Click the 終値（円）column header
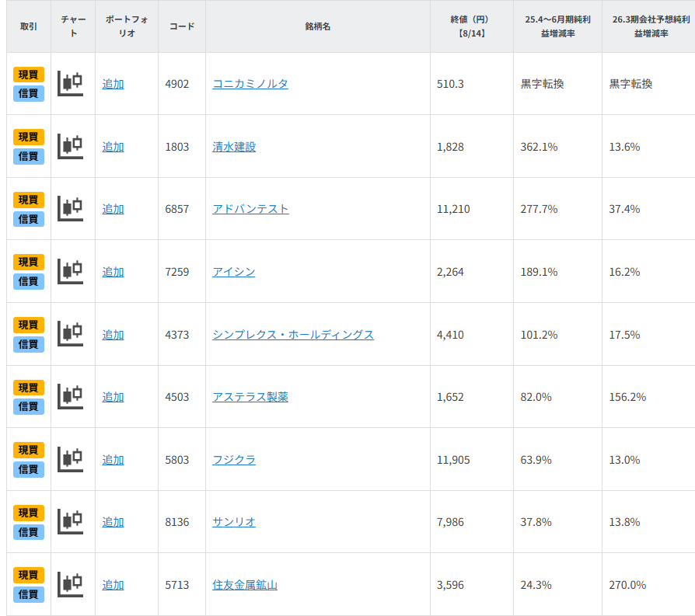Screen dimensions: 695x616 pyautogui.click(x=472, y=26)
